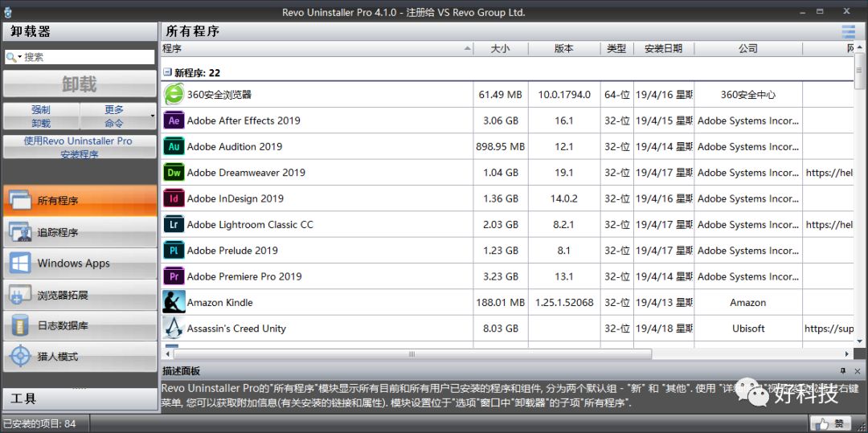
Task: Click the 强制卸载 button
Action: (41, 116)
